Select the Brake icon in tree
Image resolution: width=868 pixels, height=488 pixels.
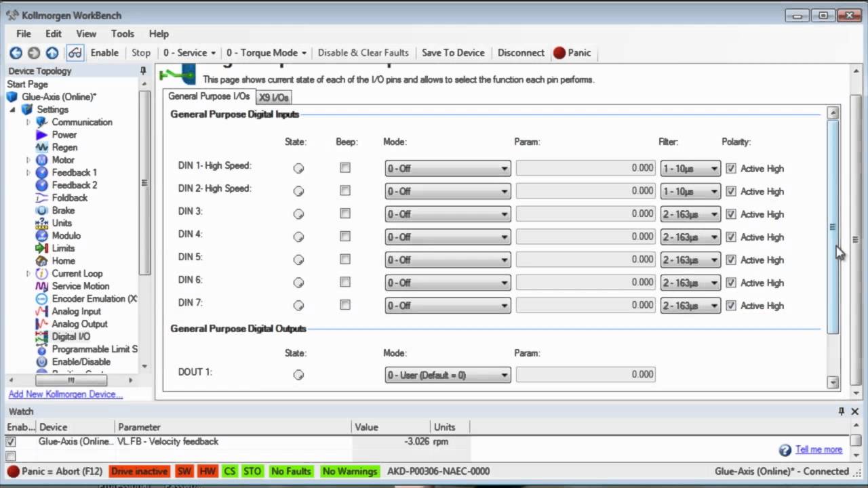[42, 210]
